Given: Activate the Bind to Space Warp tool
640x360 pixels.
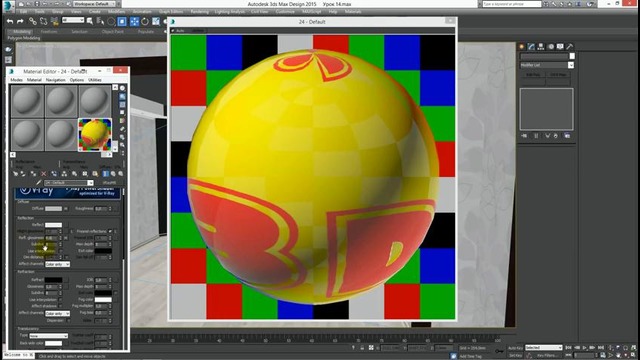Looking at the screenshot, I should [x=54, y=21].
